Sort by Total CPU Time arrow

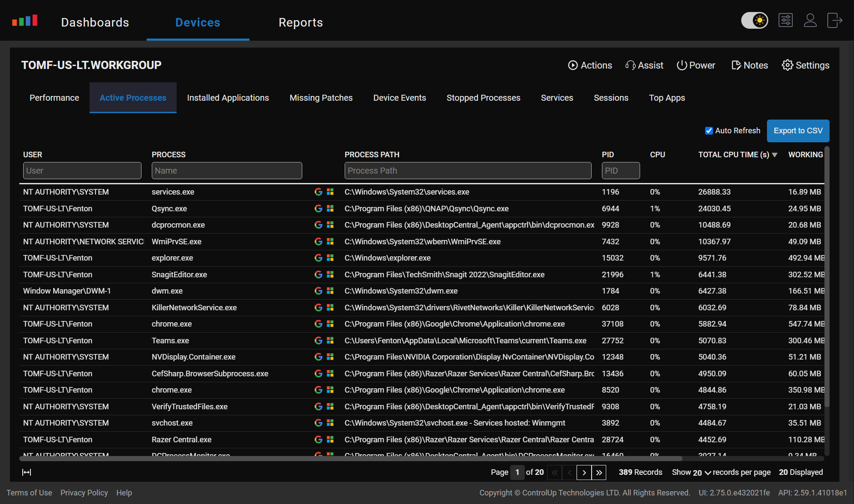(x=775, y=155)
